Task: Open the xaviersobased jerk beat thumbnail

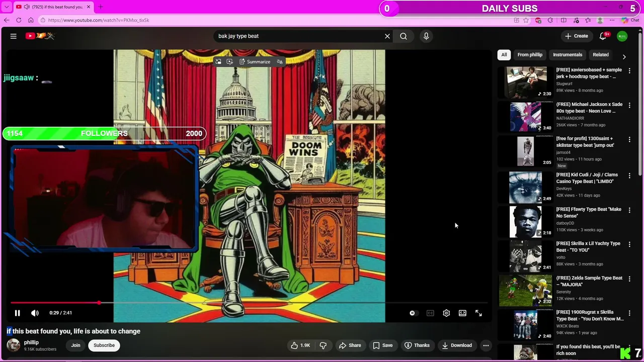Action: 525,82
